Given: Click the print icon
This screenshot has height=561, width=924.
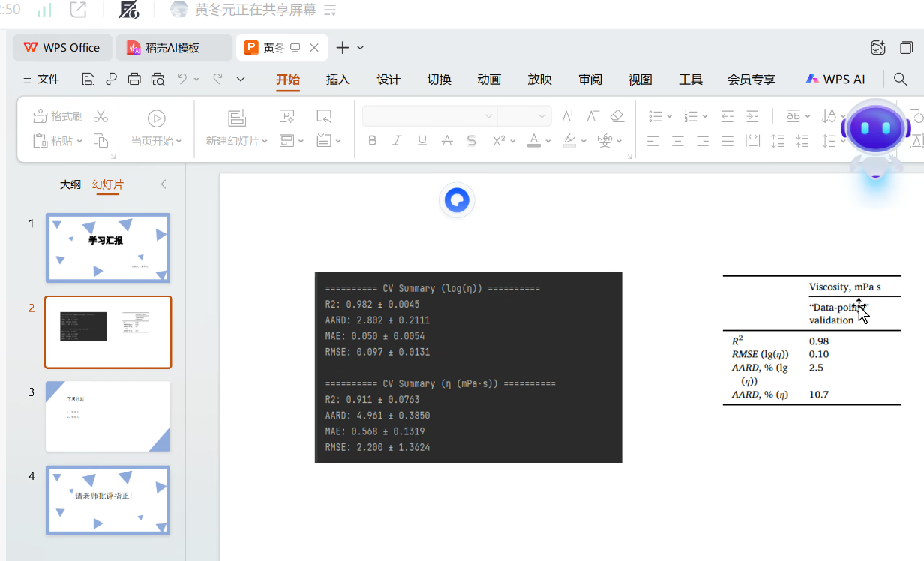Looking at the screenshot, I should click(134, 79).
